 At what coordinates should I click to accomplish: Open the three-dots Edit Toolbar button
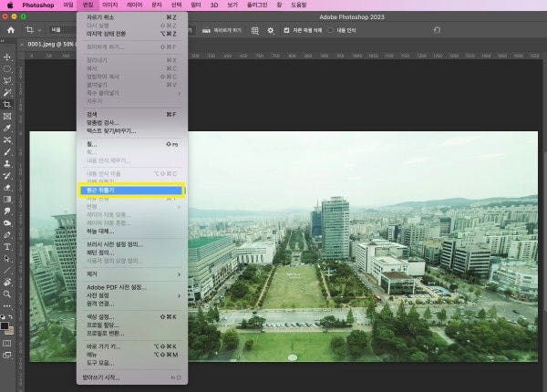click(7, 306)
